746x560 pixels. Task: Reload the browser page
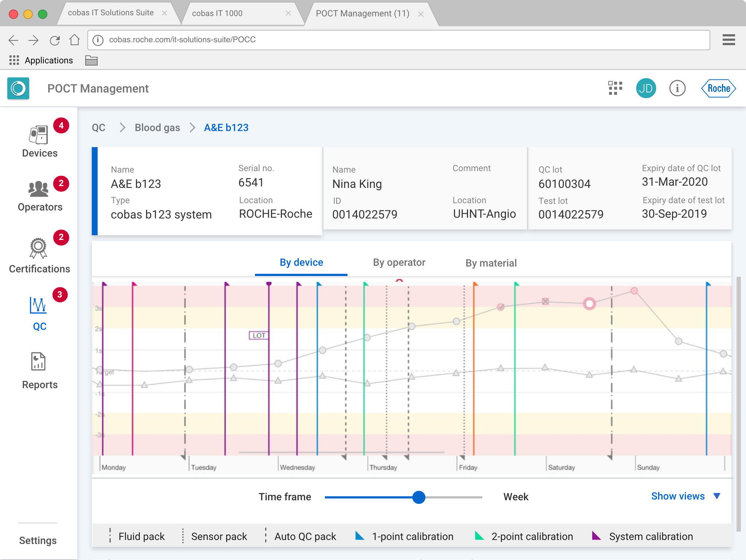click(x=55, y=40)
